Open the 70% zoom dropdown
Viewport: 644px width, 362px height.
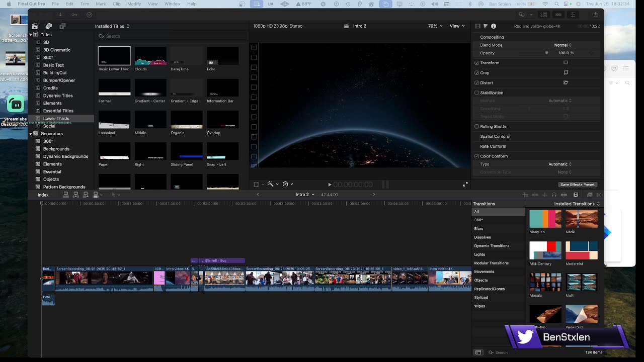tap(435, 26)
